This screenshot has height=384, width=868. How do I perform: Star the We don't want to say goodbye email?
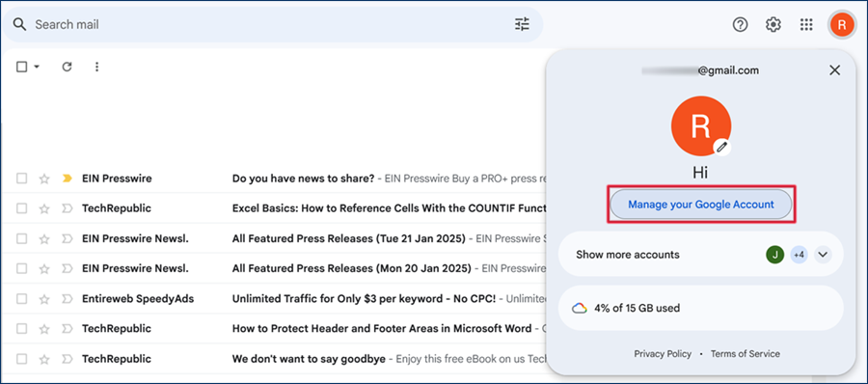pyautogui.click(x=44, y=359)
